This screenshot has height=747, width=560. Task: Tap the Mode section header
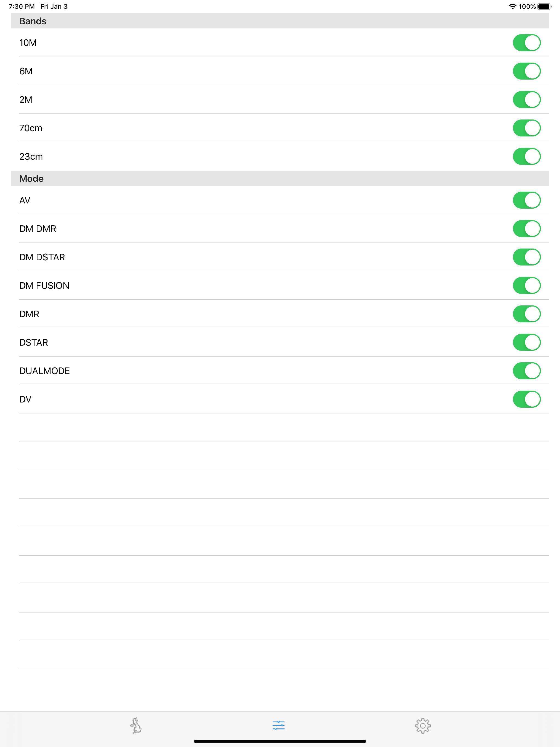coord(280,178)
